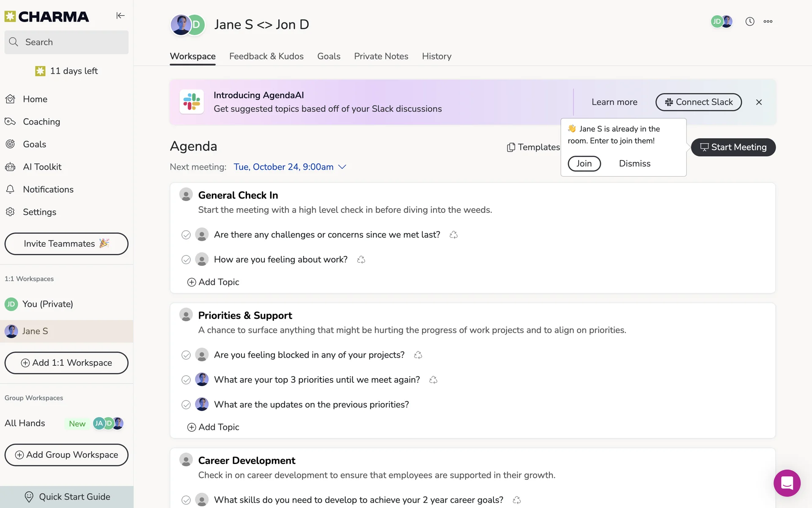Viewport: 812px width, 508px height.
Task: Add Topic under General Check In
Action: [214, 282]
